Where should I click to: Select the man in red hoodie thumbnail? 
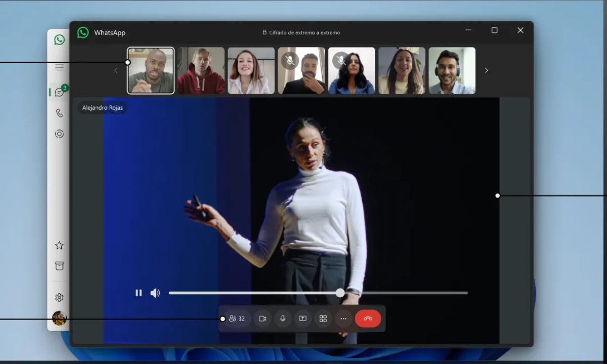pyautogui.click(x=201, y=71)
